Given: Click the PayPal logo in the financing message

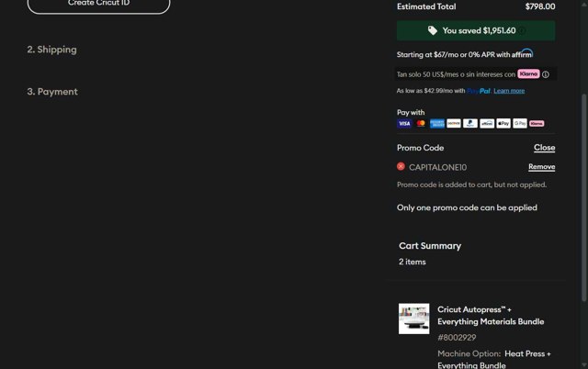Looking at the screenshot, I should tap(479, 91).
